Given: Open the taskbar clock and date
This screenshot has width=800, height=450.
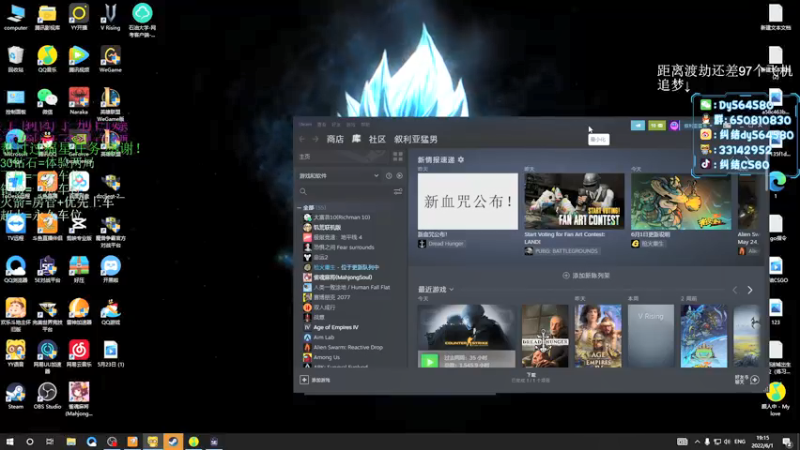Looking at the screenshot, I should 762,441.
